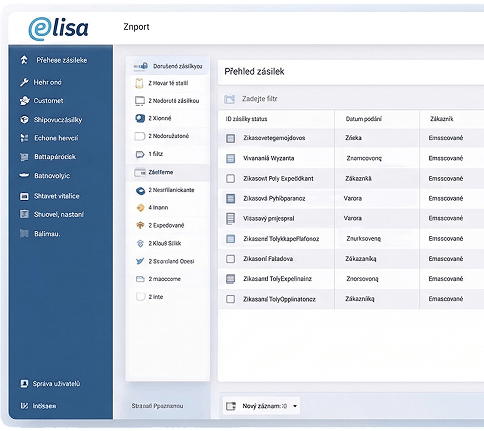Tick checkbox for Zikasovetegemojdovos row

click(230, 138)
